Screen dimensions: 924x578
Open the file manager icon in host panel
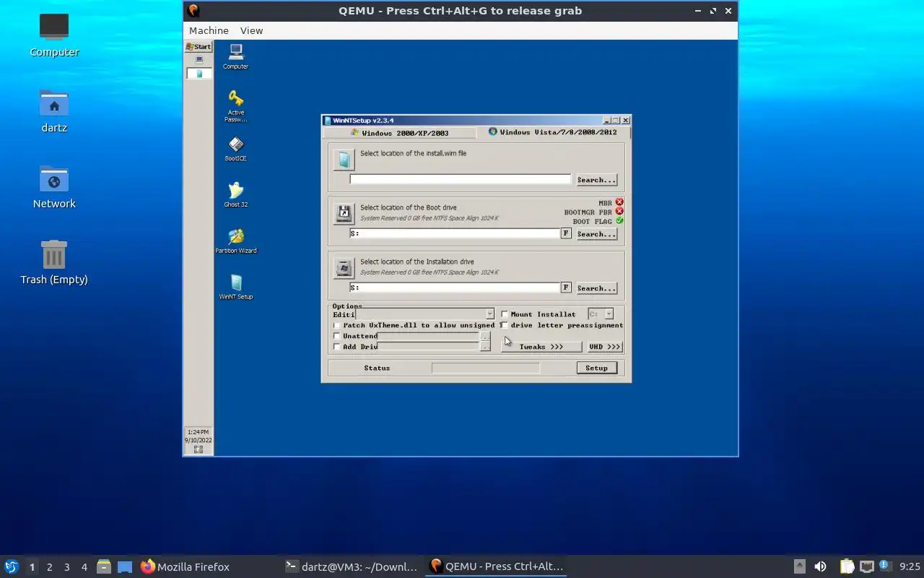point(104,566)
